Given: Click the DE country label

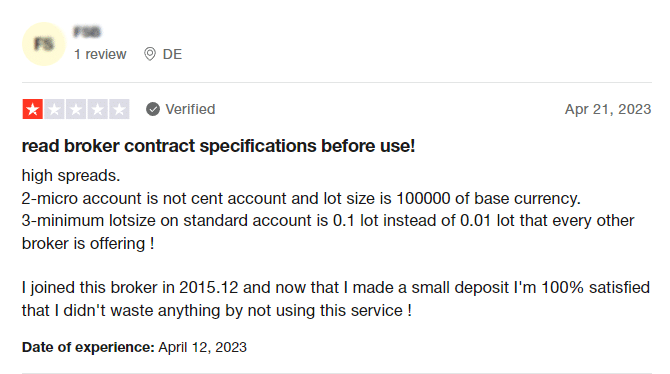Looking at the screenshot, I should pyautogui.click(x=172, y=54).
